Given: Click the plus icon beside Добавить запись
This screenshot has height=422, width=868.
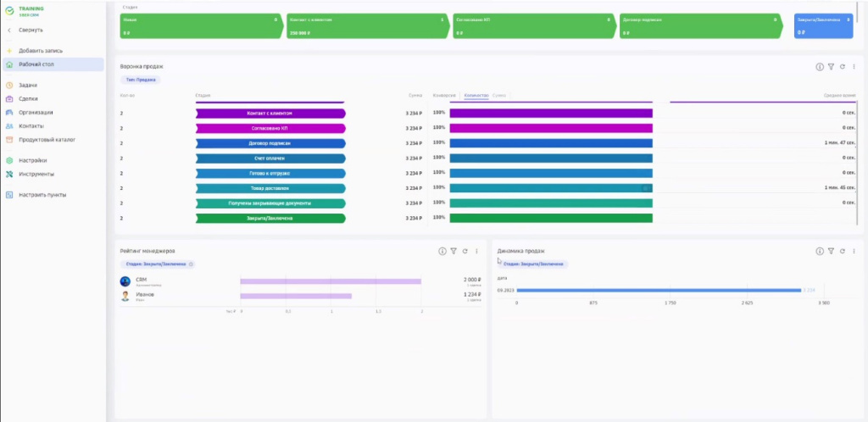Looking at the screenshot, I should pos(8,51).
